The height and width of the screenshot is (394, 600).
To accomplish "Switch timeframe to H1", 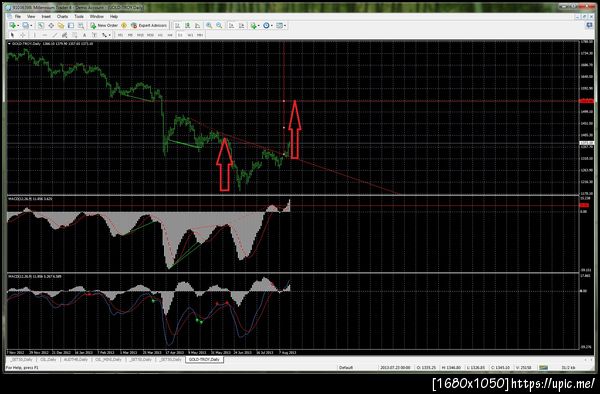I will click(160, 35).
